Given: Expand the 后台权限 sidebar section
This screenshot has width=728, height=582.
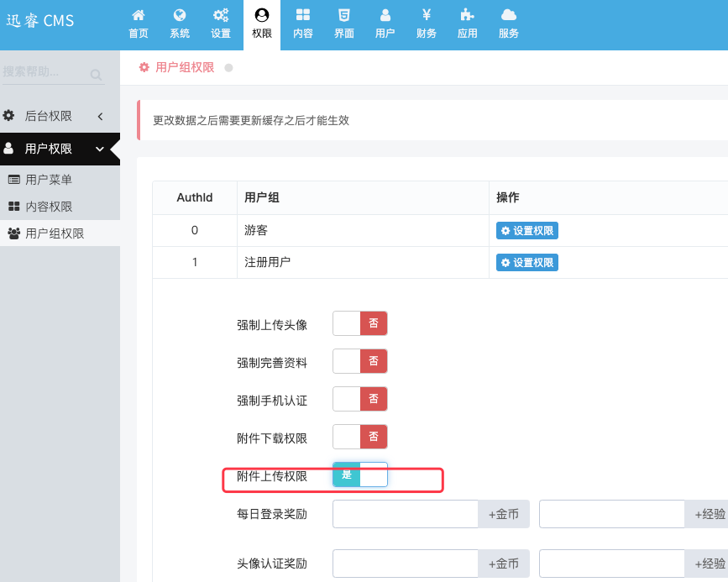Looking at the screenshot, I should (x=60, y=116).
